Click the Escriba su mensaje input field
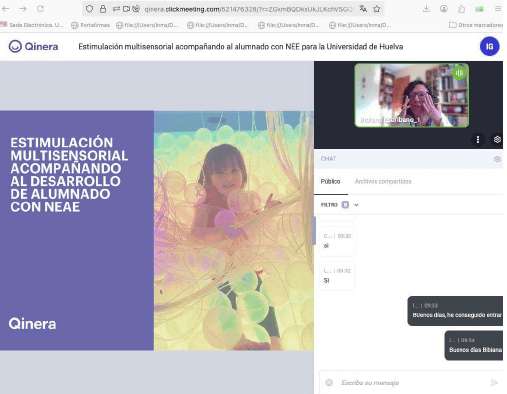The width and height of the screenshot is (507, 394). tap(412, 383)
